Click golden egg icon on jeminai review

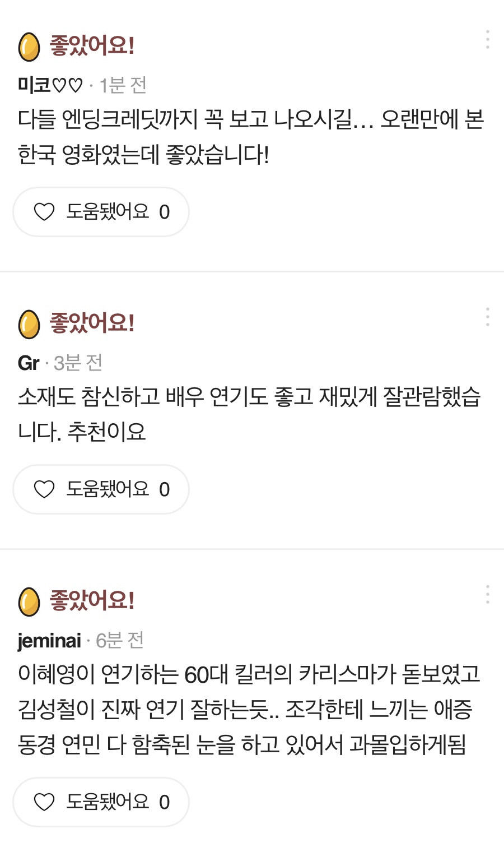click(29, 601)
